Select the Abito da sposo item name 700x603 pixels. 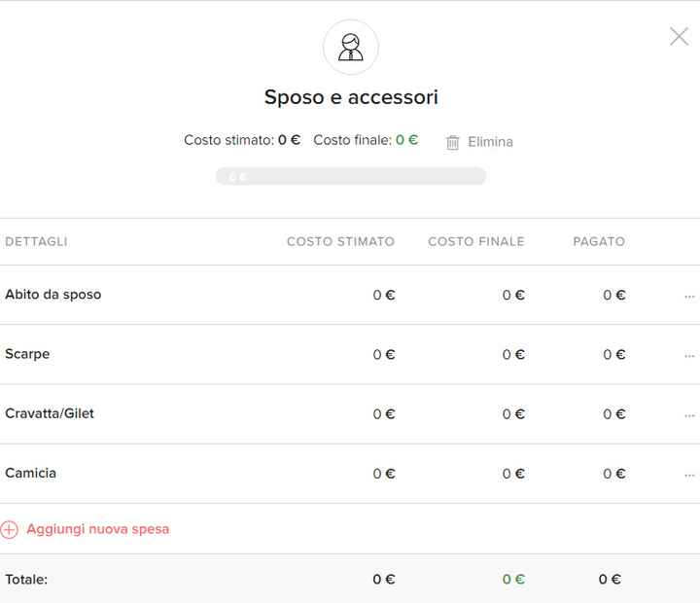pyautogui.click(x=53, y=295)
